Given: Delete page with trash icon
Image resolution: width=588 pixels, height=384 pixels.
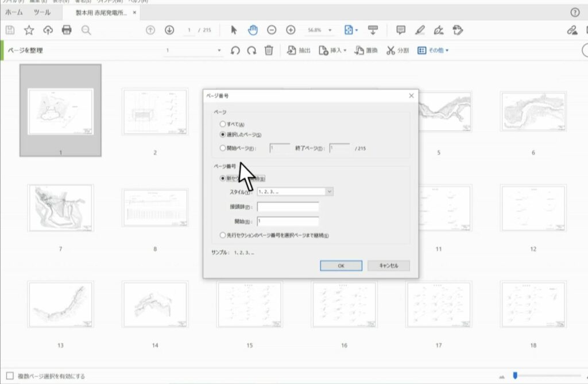Looking at the screenshot, I should [269, 51].
